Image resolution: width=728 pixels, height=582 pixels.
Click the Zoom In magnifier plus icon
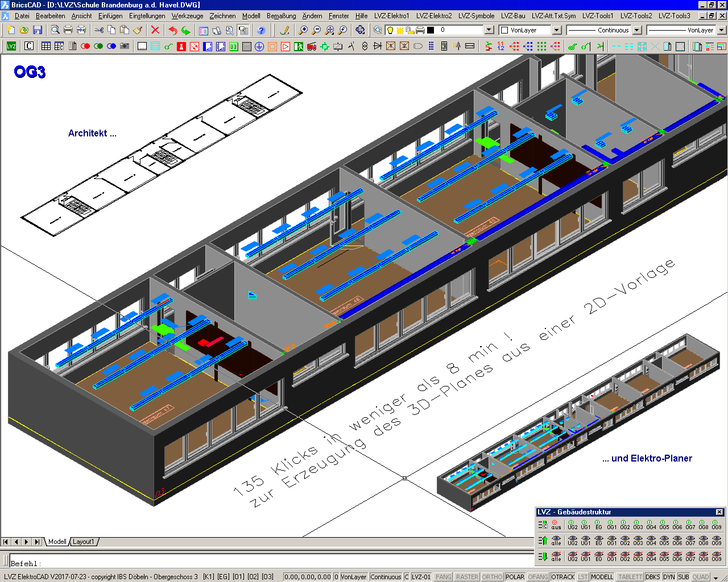(303, 30)
